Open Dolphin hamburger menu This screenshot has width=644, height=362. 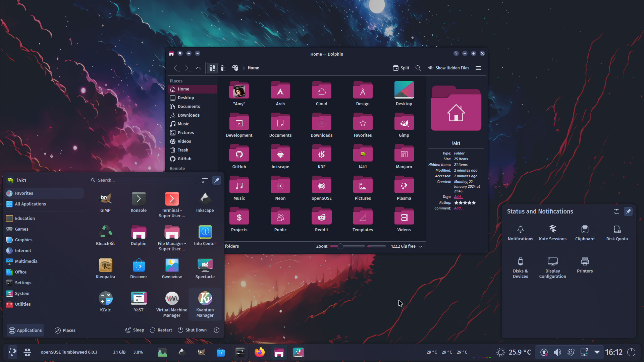click(478, 68)
